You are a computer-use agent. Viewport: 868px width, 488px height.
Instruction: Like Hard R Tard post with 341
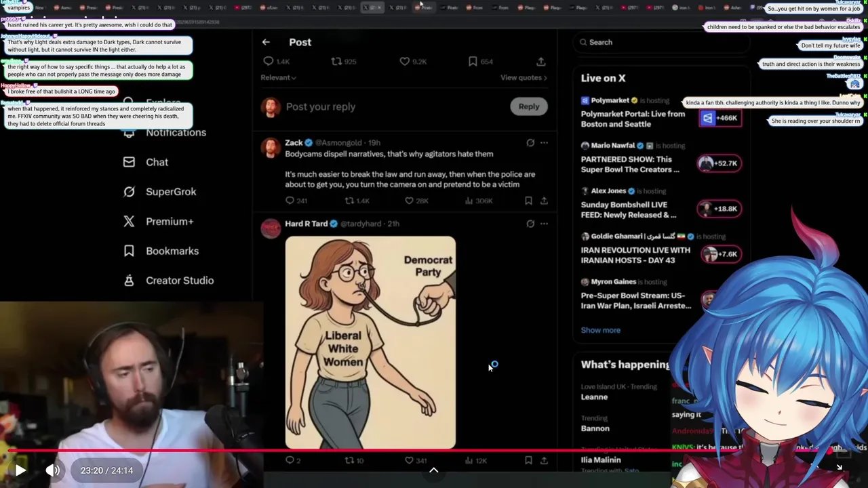409,460
